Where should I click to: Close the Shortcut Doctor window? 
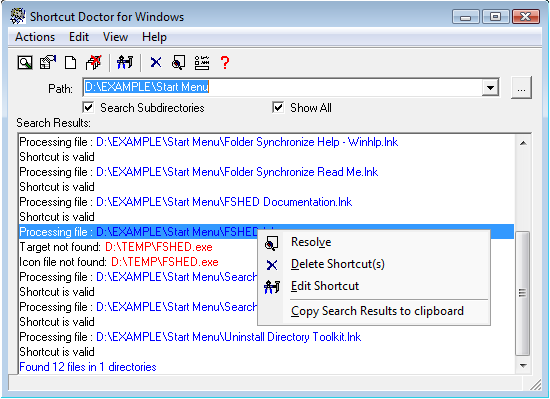(x=526, y=16)
